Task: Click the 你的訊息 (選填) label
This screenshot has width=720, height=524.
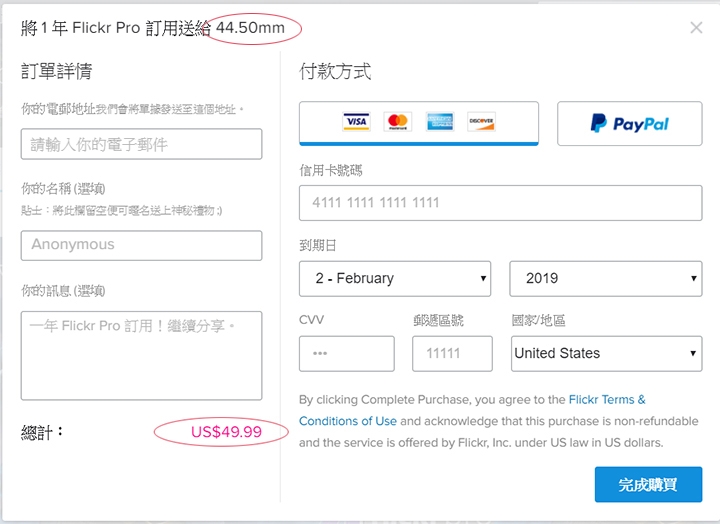Action: pos(63,291)
